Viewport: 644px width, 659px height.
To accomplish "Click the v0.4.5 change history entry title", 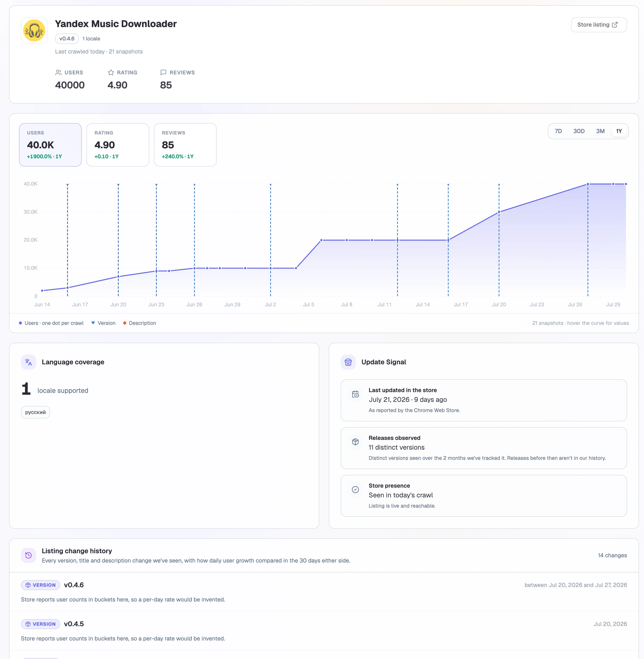I will pyautogui.click(x=74, y=624).
